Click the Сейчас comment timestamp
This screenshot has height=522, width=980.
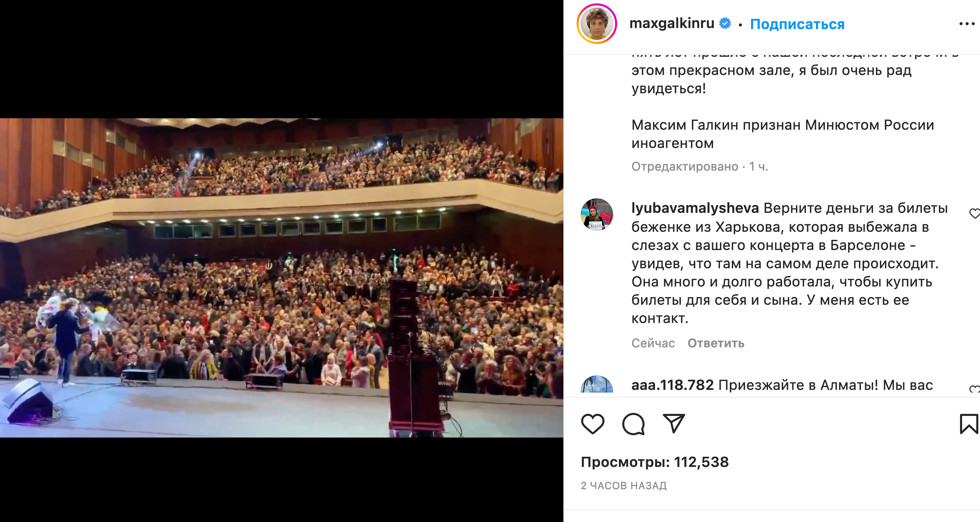pos(653,343)
